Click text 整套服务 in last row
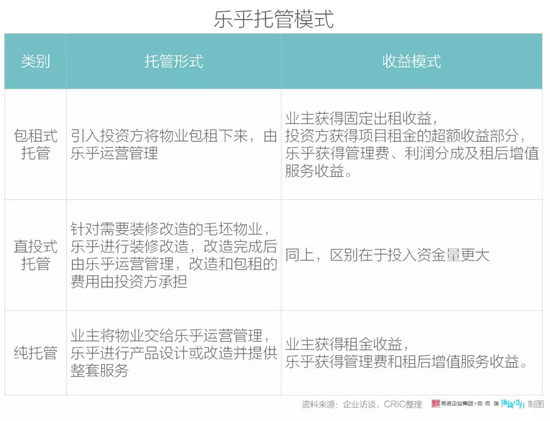550x421 pixels. pyautogui.click(x=100, y=370)
